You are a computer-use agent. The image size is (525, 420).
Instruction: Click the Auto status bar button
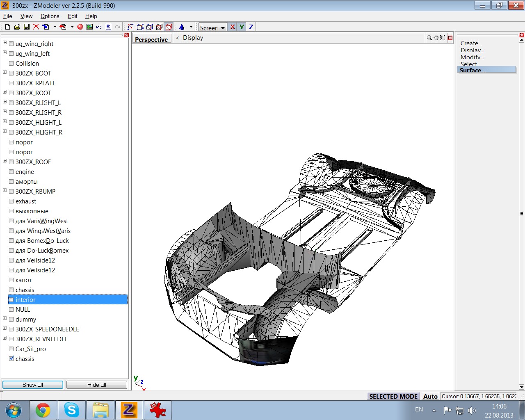430,396
